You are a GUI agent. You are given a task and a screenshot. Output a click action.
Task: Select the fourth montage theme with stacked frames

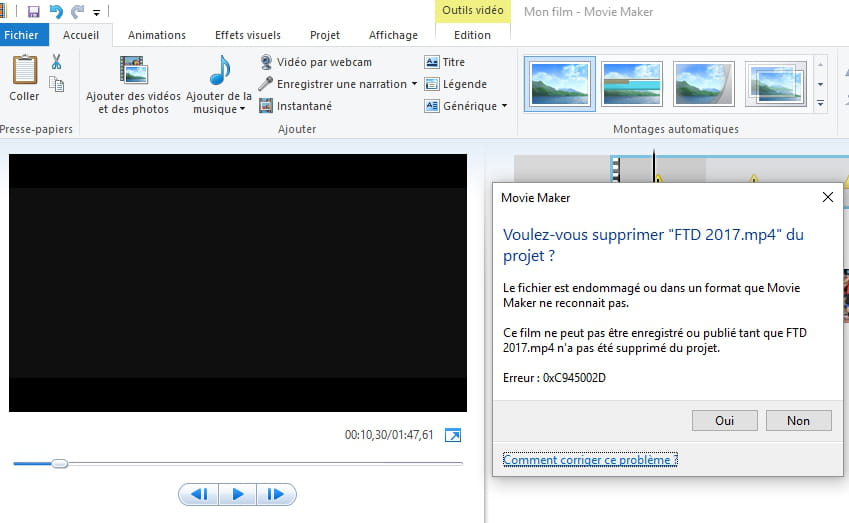pyautogui.click(x=775, y=84)
